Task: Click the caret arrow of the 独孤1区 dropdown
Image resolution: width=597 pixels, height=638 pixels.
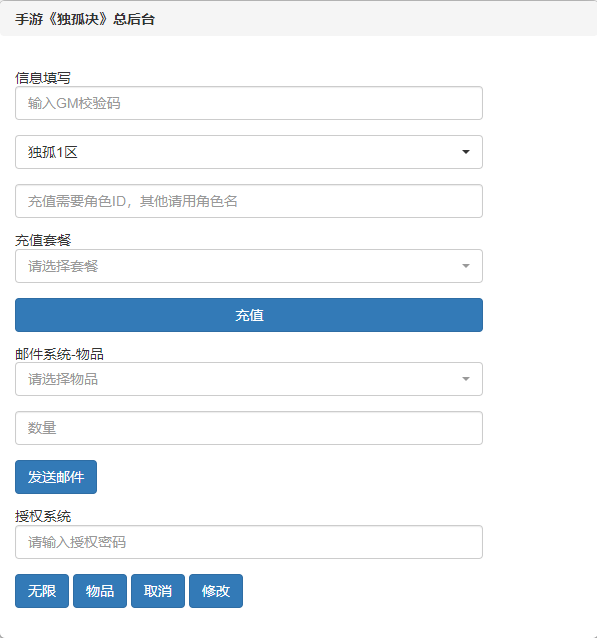Action: (466, 152)
